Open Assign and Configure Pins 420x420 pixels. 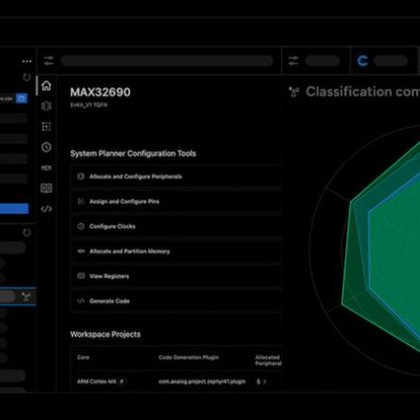pyautogui.click(x=176, y=201)
